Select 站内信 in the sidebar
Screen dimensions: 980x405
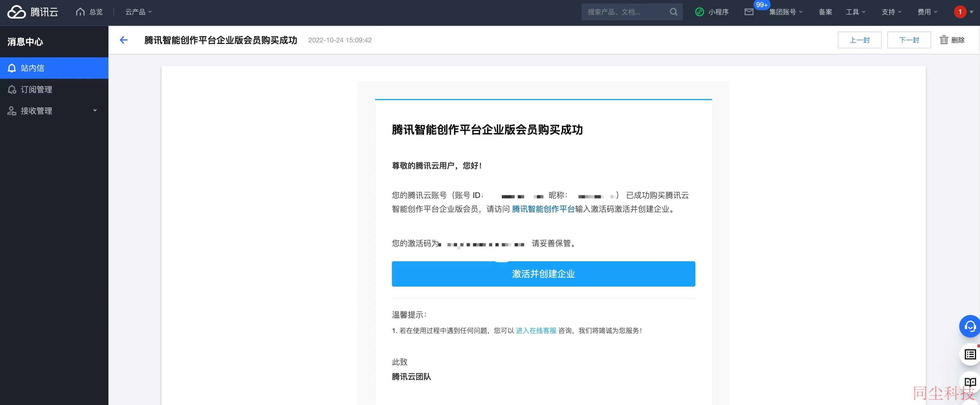coord(54,68)
